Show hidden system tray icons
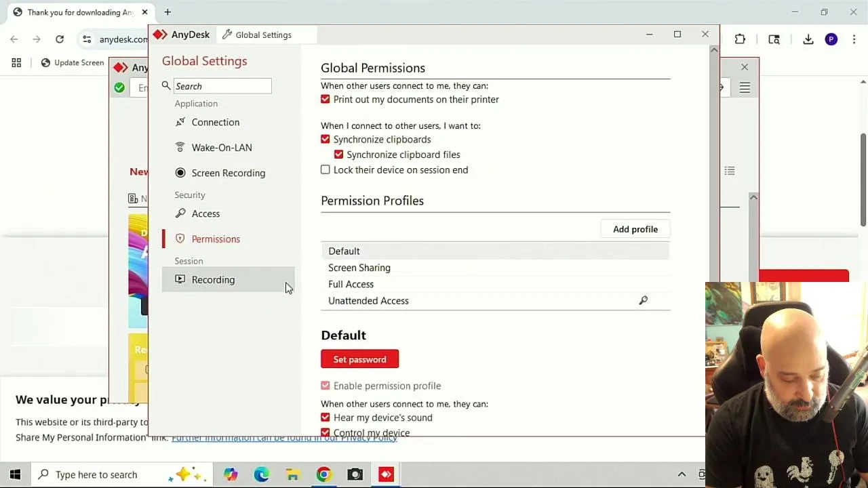Viewport: 868px width, 488px height. tap(682, 474)
